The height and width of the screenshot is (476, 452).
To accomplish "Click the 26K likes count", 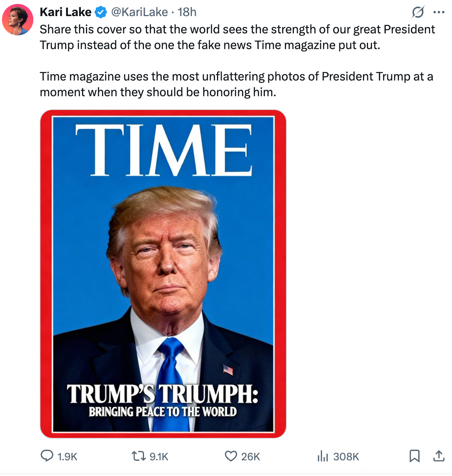I will pyautogui.click(x=251, y=456).
